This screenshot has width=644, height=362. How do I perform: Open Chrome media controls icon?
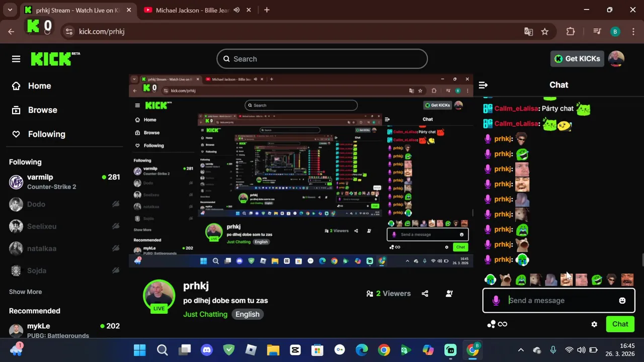(597, 32)
